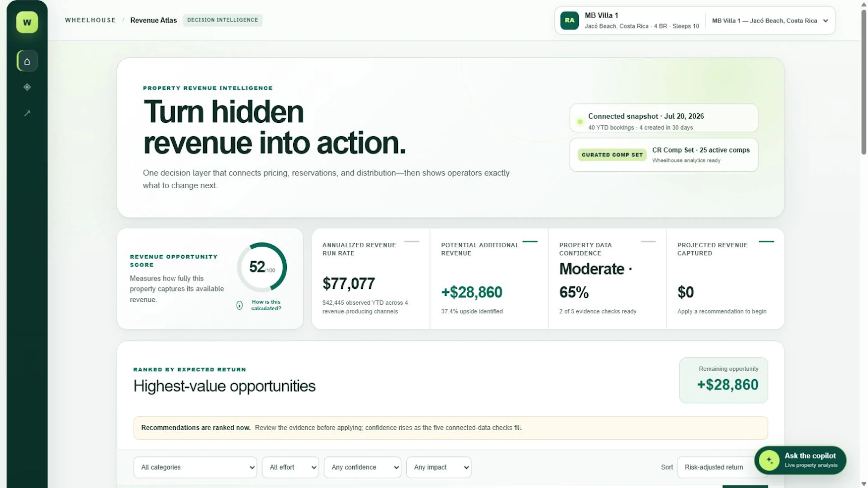This screenshot has height=488, width=868.
Task: Click the info icon beside How is this calculated
Action: click(x=239, y=305)
